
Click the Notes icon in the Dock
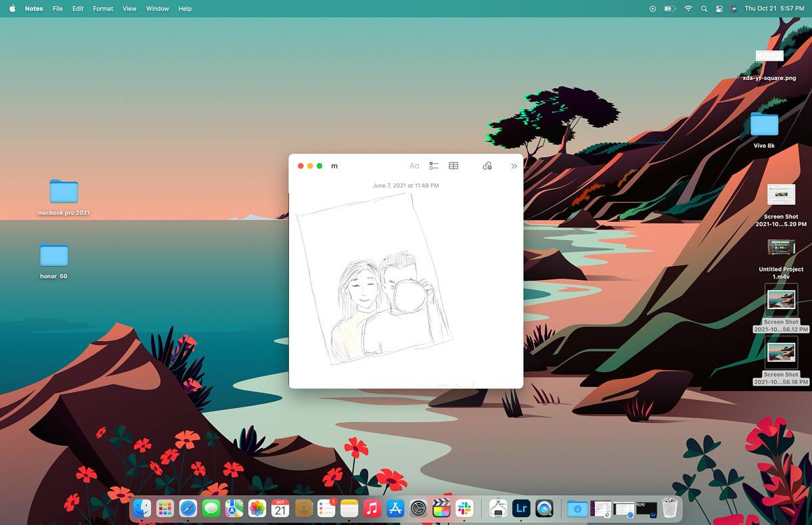349,508
